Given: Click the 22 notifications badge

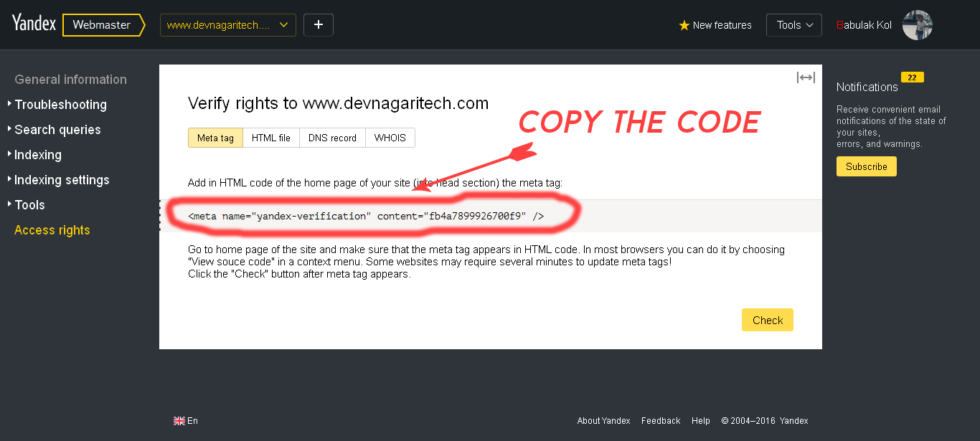Looking at the screenshot, I should tap(913, 77).
